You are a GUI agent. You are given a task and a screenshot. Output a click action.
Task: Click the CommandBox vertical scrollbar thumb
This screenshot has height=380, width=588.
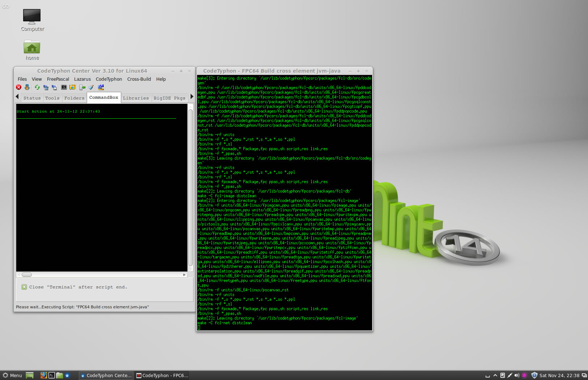[x=191, y=187]
